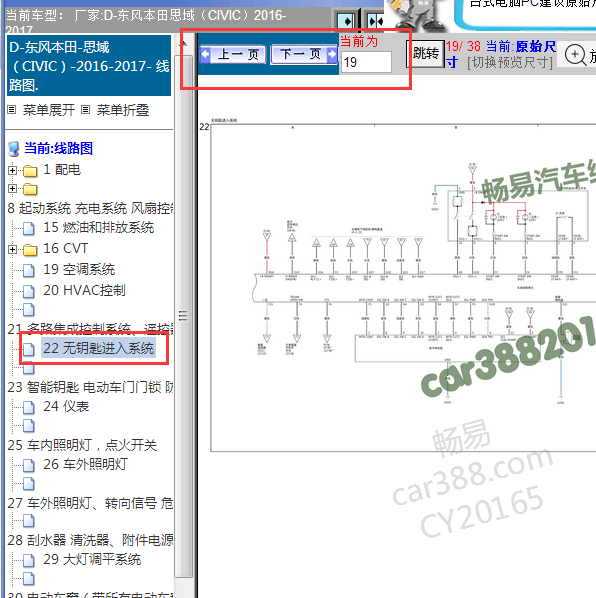Select the folder icon of 1 配电
The height and width of the screenshot is (598, 596).
pyautogui.click(x=30, y=170)
